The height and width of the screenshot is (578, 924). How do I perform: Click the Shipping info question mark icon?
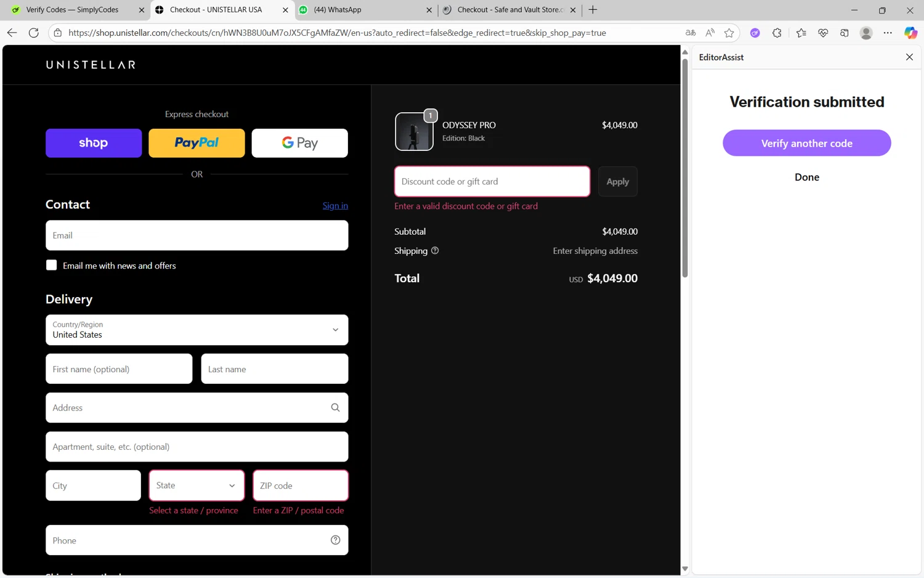(435, 250)
